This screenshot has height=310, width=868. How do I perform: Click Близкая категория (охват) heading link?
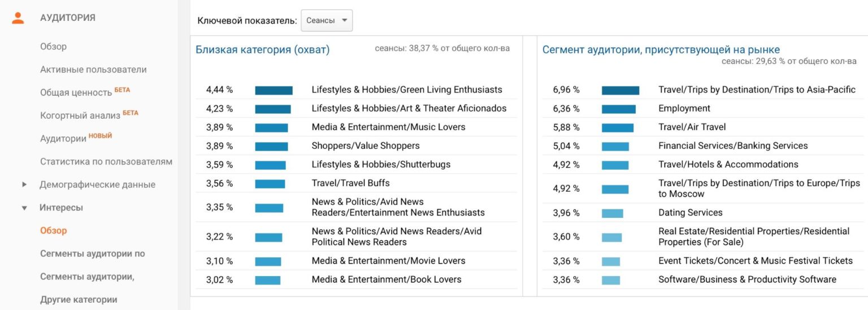point(262,50)
